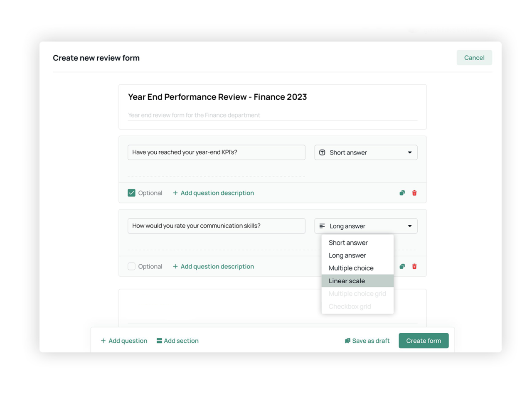Duplicate the communication skills question
532x393 pixels.
[x=401, y=266]
